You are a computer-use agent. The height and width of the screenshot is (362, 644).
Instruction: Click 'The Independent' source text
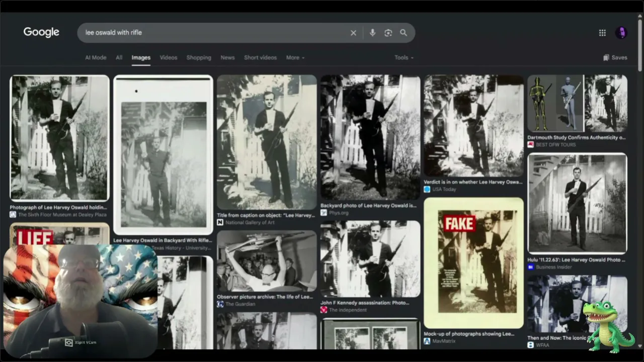point(348,310)
